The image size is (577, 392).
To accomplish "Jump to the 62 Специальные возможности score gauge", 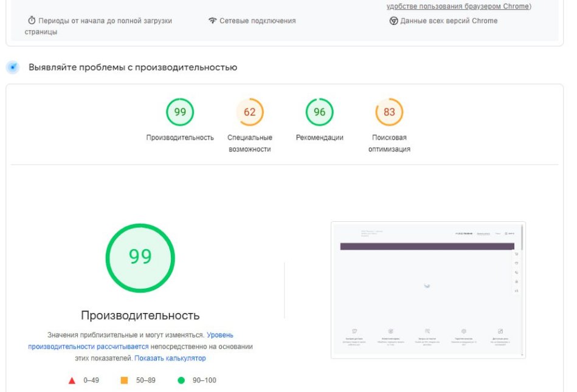I will point(249,112).
